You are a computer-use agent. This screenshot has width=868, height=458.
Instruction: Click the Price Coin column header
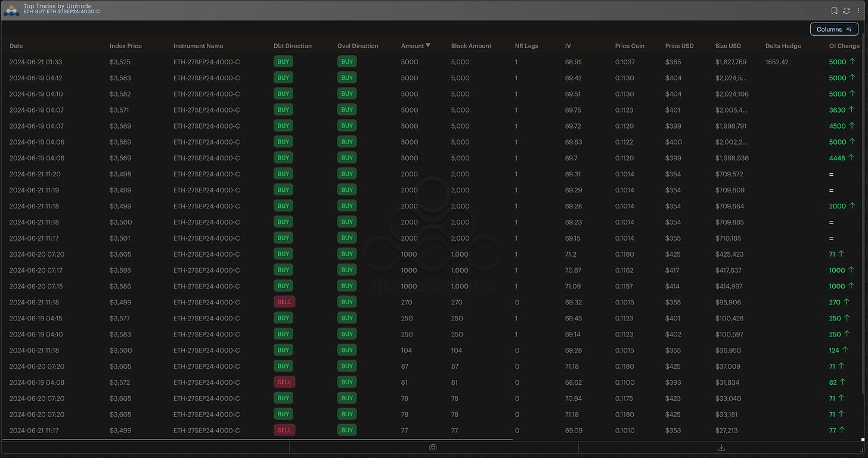coord(630,46)
